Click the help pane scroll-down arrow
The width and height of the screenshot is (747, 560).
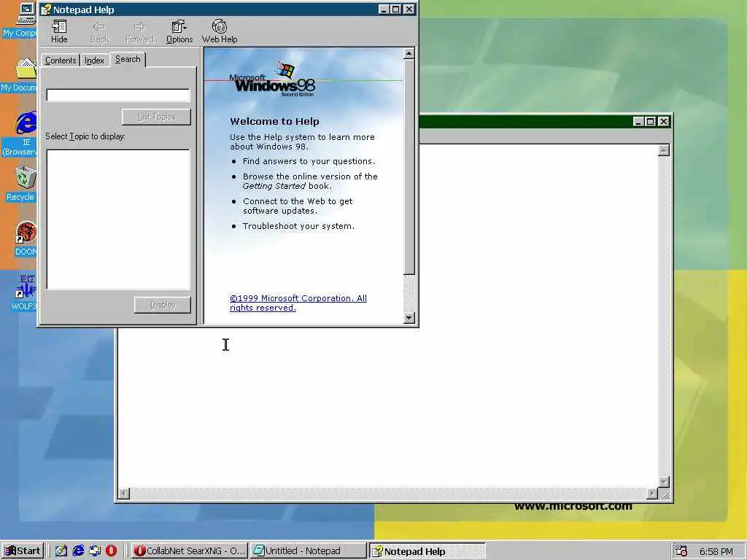point(409,318)
